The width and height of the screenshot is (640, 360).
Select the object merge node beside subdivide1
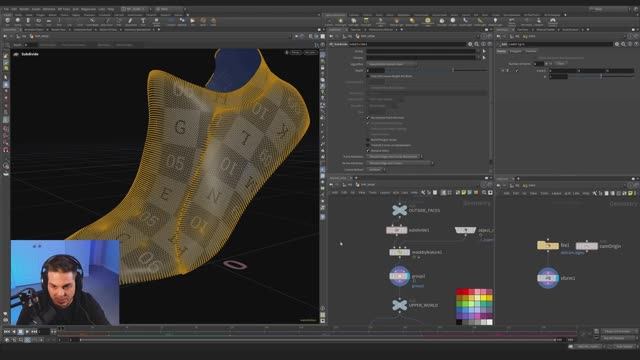[465, 230]
